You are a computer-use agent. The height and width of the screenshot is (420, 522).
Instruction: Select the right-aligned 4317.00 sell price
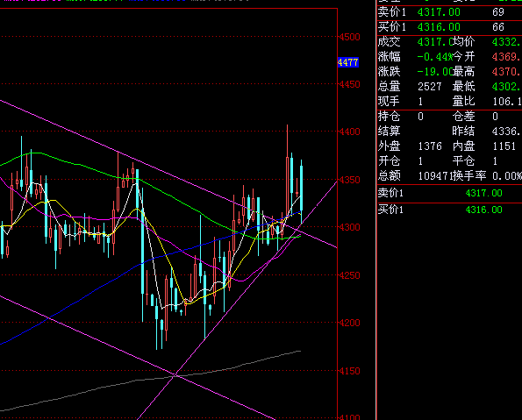[x=483, y=194]
